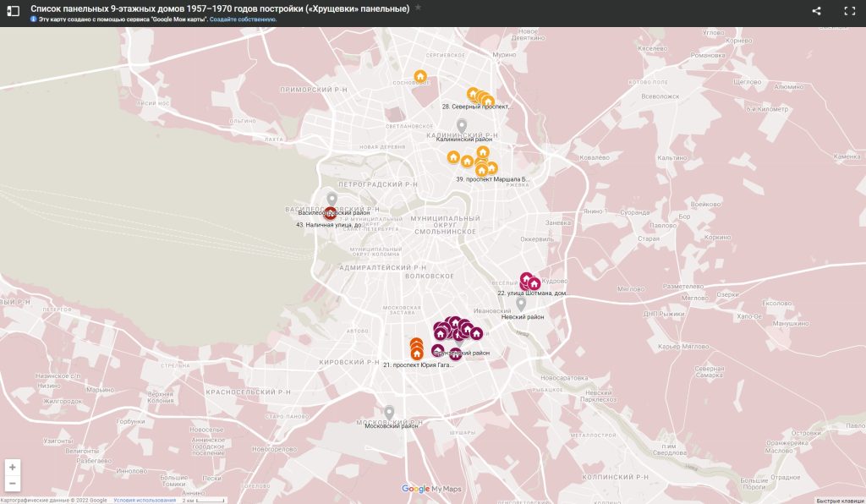
Task: Toggle the 2 км scale bar units
Action: pos(203,500)
